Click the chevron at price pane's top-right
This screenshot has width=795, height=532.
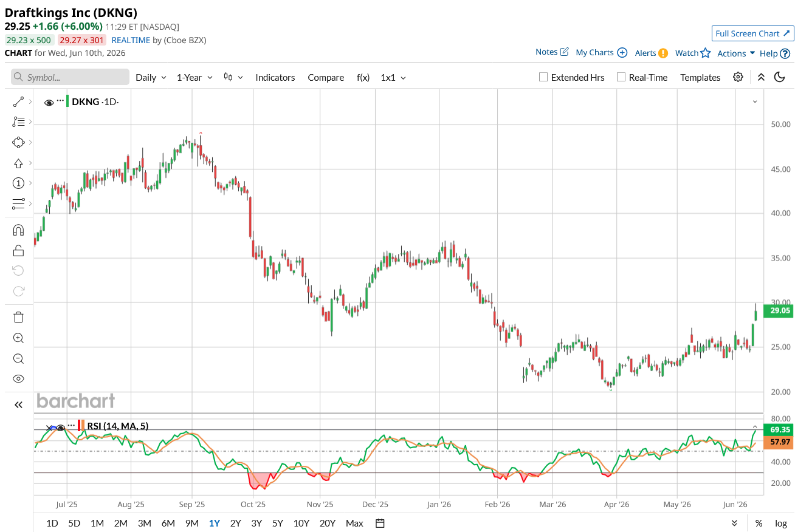pyautogui.click(x=755, y=101)
